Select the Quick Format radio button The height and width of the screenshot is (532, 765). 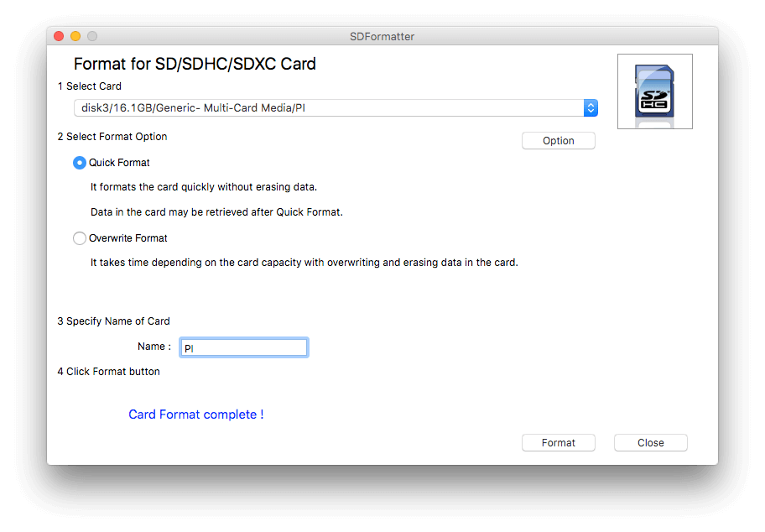point(80,163)
